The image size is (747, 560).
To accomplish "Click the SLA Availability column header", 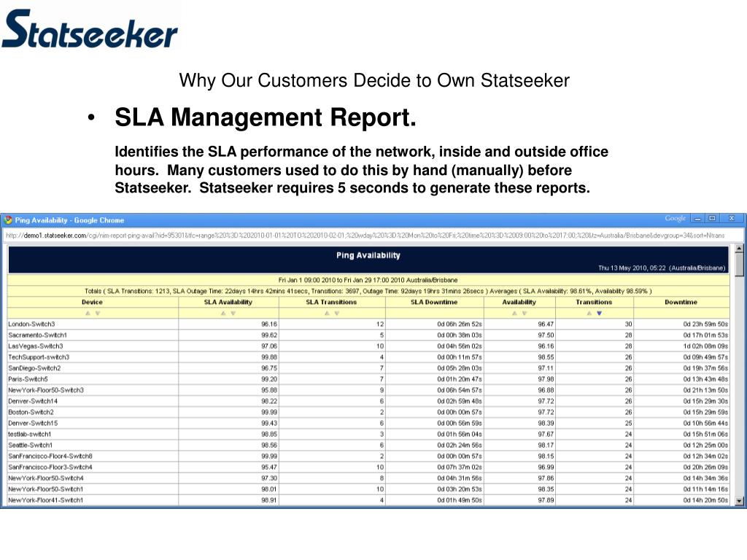I will (x=228, y=302).
